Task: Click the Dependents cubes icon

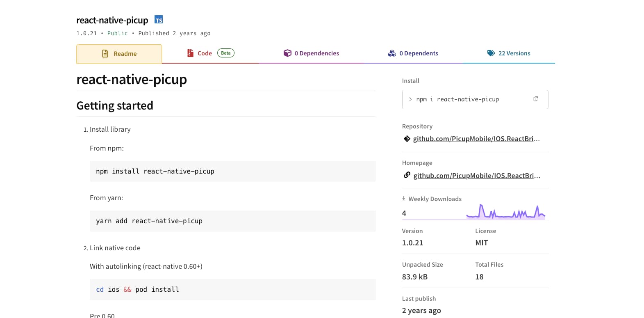Action: click(392, 53)
